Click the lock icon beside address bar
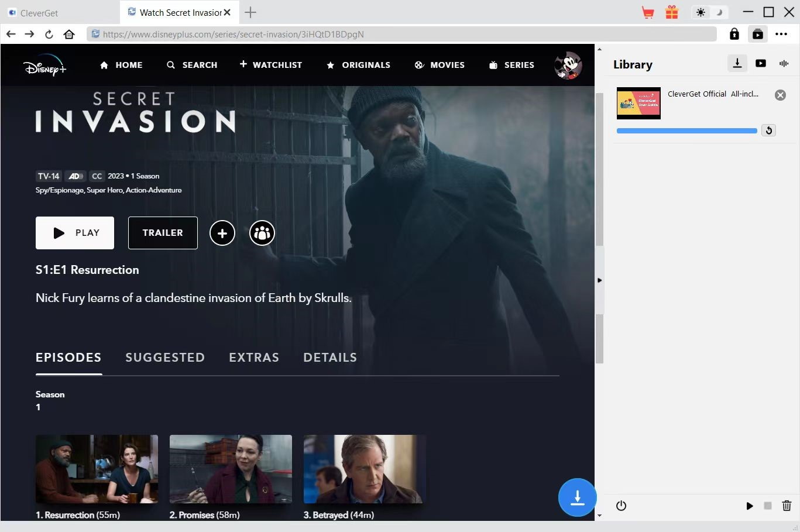The width and height of the screenshot is (800, 532). coord(734,35)
